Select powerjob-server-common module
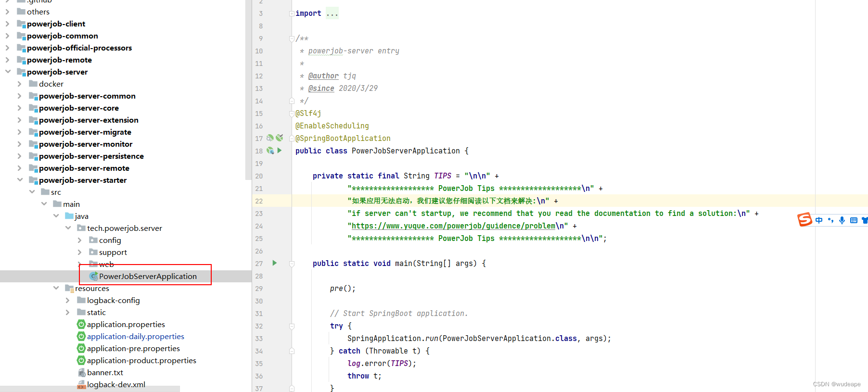 click(87, 96)
